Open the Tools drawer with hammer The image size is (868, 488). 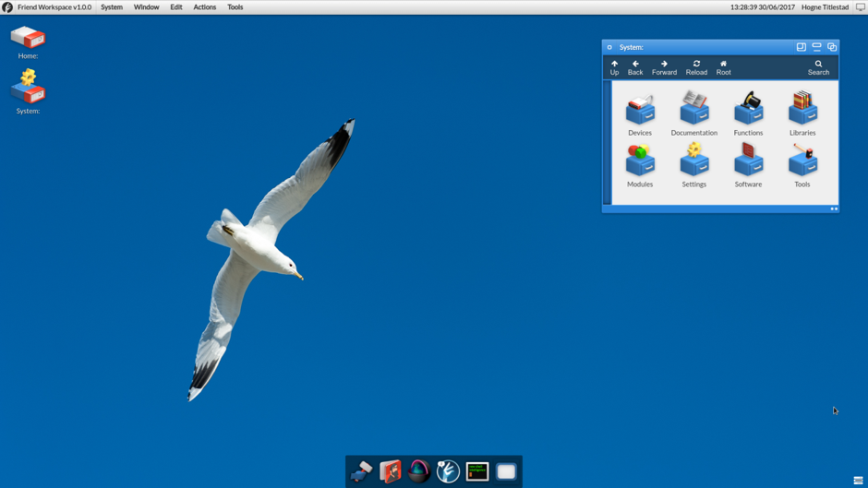pos(802,162)
